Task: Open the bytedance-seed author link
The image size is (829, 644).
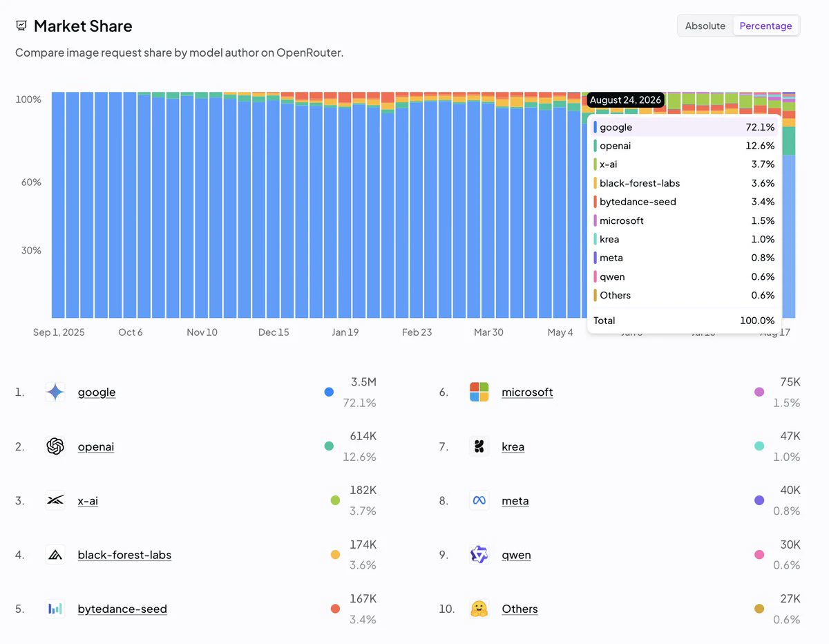Action: 122,609
